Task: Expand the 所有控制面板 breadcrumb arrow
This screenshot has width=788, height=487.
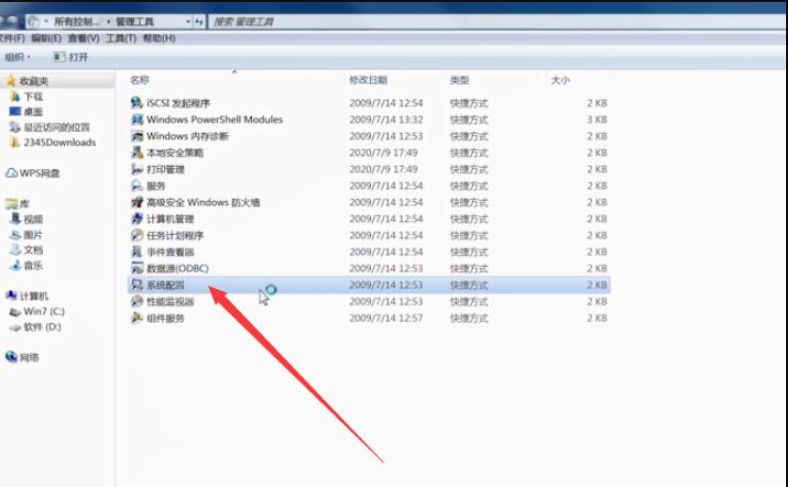Action: pyautogui.click(x=107, y=20)
